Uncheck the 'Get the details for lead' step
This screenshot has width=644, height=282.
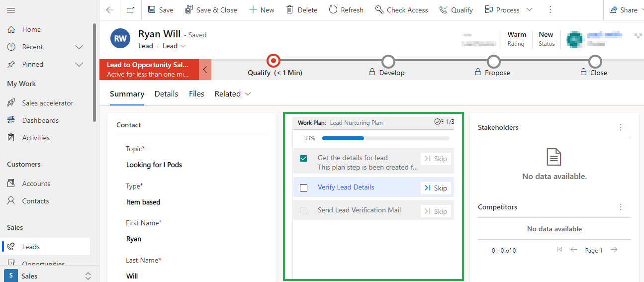304,159
